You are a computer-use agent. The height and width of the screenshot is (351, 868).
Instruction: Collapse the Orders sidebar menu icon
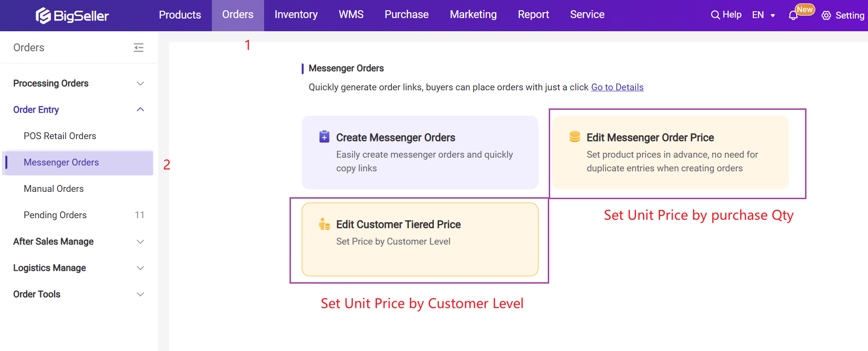click(139, 47)
